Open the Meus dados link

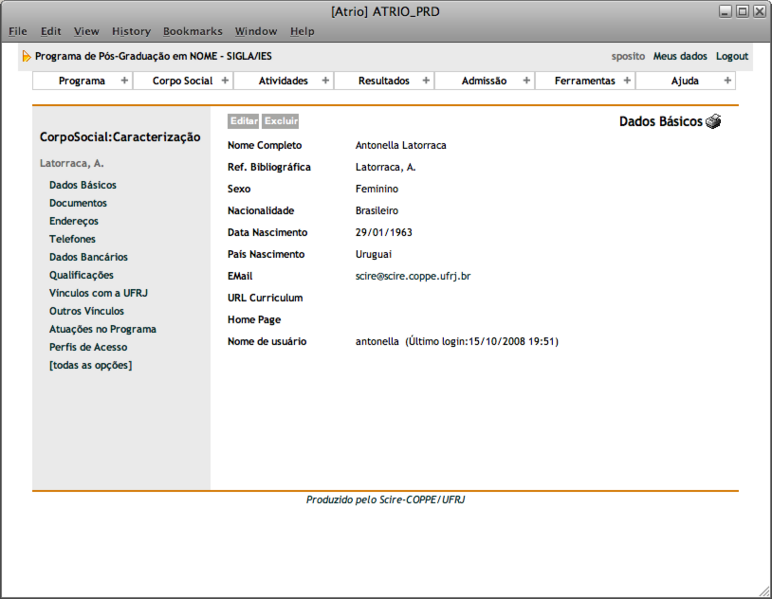coord(680,57)
